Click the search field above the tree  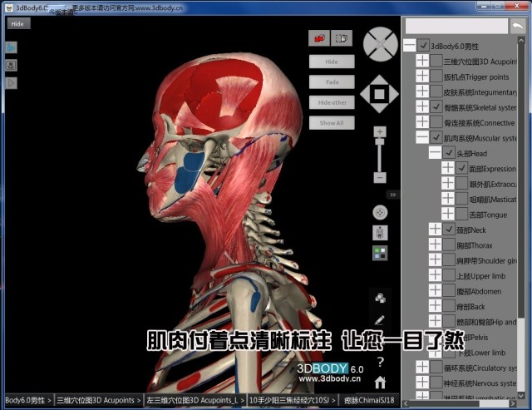(456, 27)
